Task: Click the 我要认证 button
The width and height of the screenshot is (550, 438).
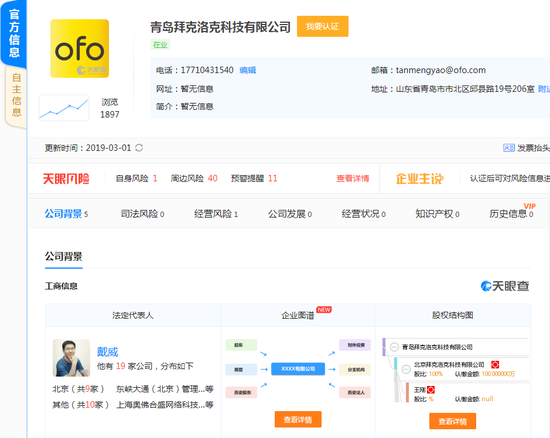Action: (x=322, y=26)
